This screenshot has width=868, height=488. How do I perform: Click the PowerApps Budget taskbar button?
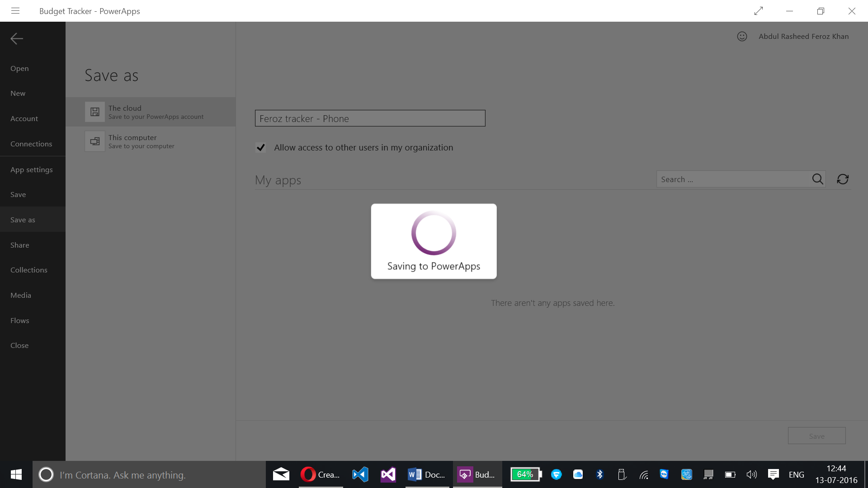point(477,474)
